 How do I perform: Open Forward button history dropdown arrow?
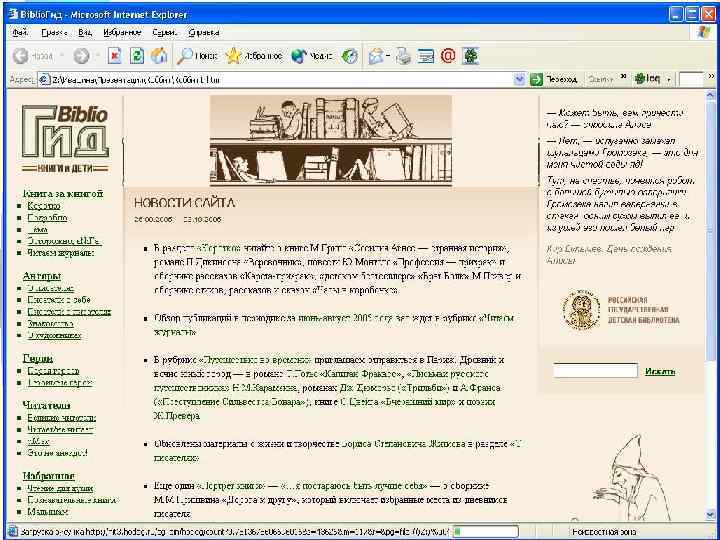click(x=97, y=56)
